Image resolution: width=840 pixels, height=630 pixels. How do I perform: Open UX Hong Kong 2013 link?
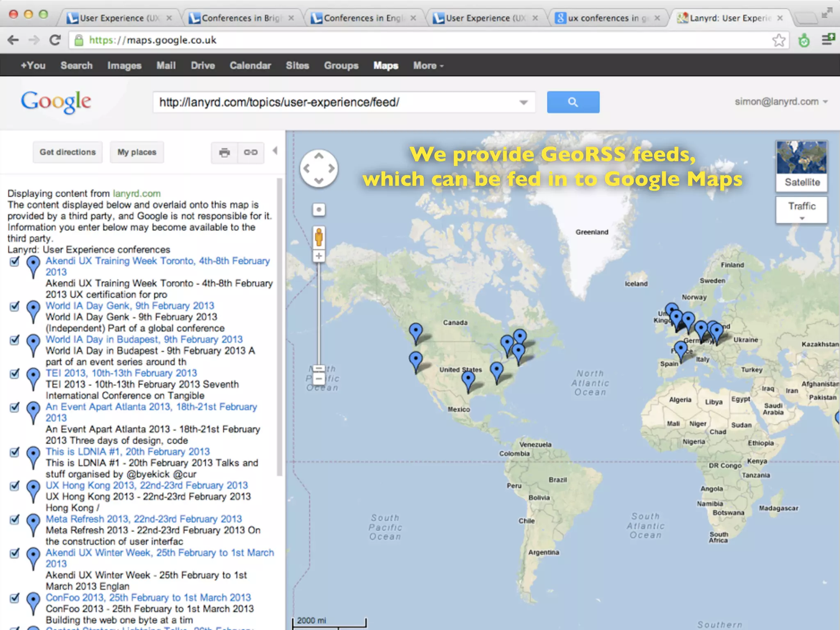[x=146, y=485]
